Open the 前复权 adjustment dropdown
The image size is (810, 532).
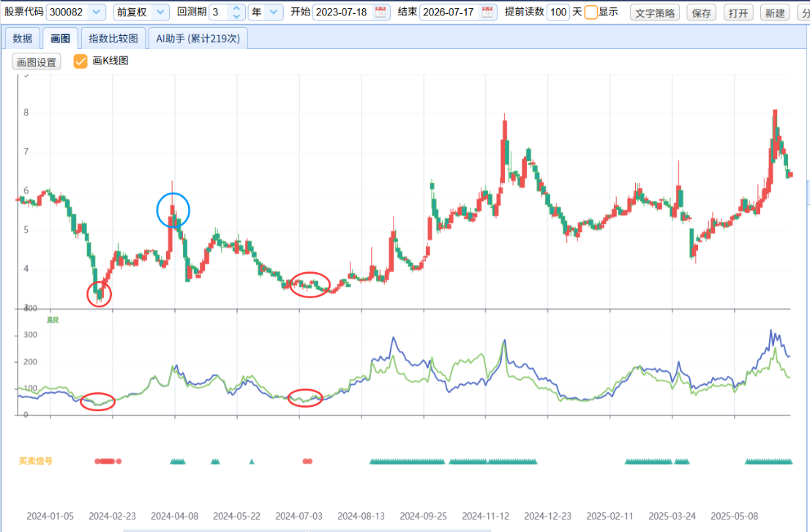click(160, 12)
